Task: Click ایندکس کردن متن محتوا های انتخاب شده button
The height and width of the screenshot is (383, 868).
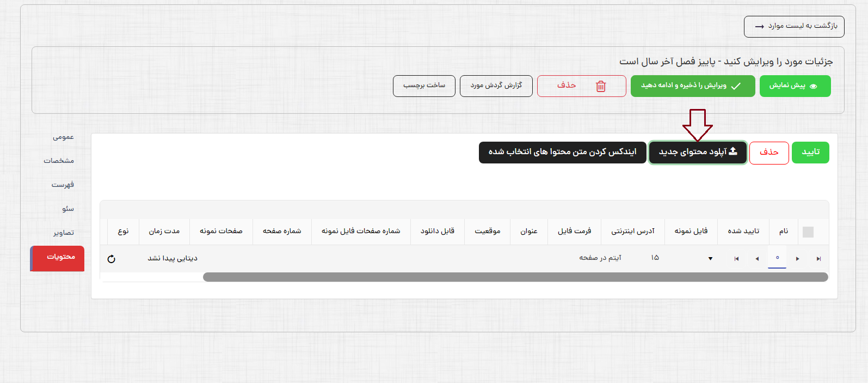Action: [x=562, y=153]
